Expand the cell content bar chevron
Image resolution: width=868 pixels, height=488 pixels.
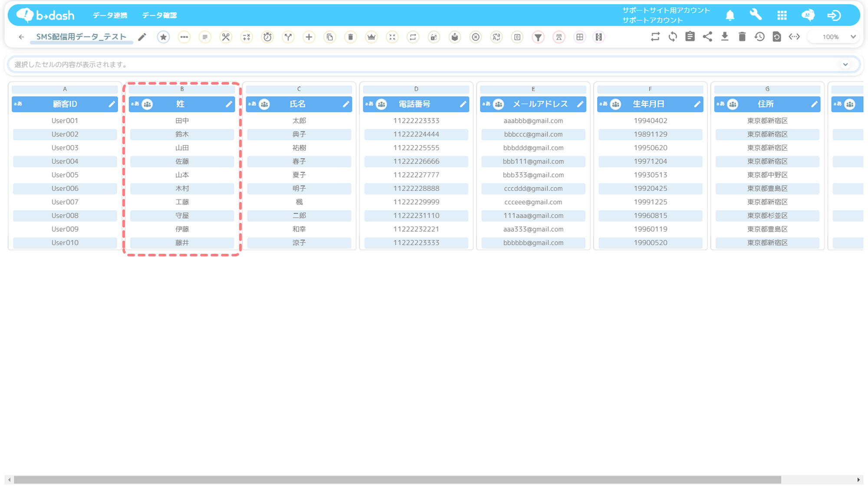(x=845, y=65)
